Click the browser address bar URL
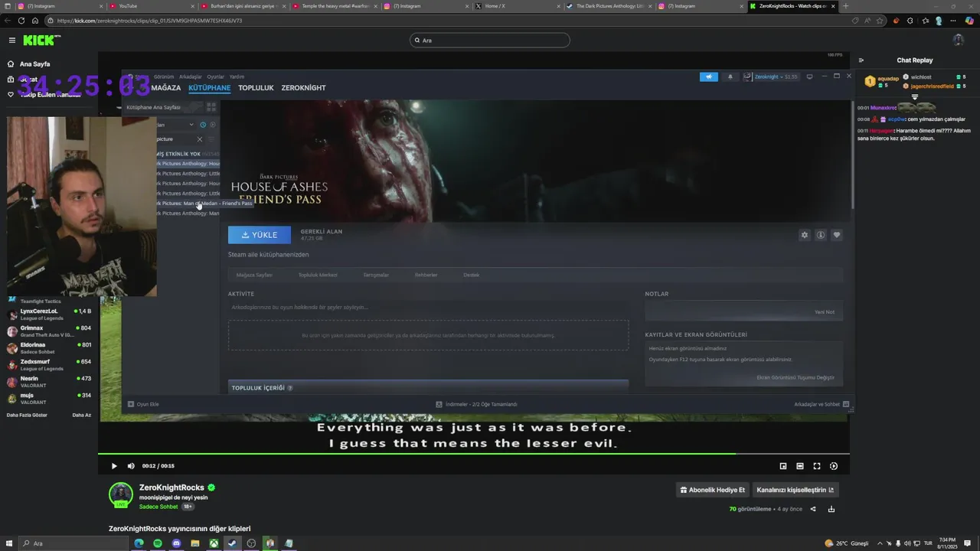This screenshot has height=551, width=980. (149, 21)
